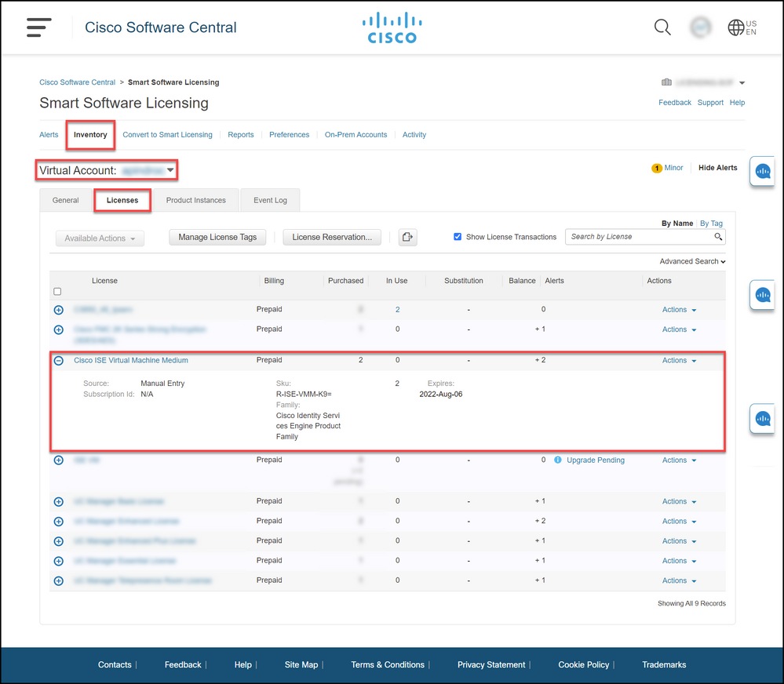Image resolution: width=784 pixels, height=684 pixels.
Task: Click expiry date 2022-Aug-06
Action: tap(440, 395)
